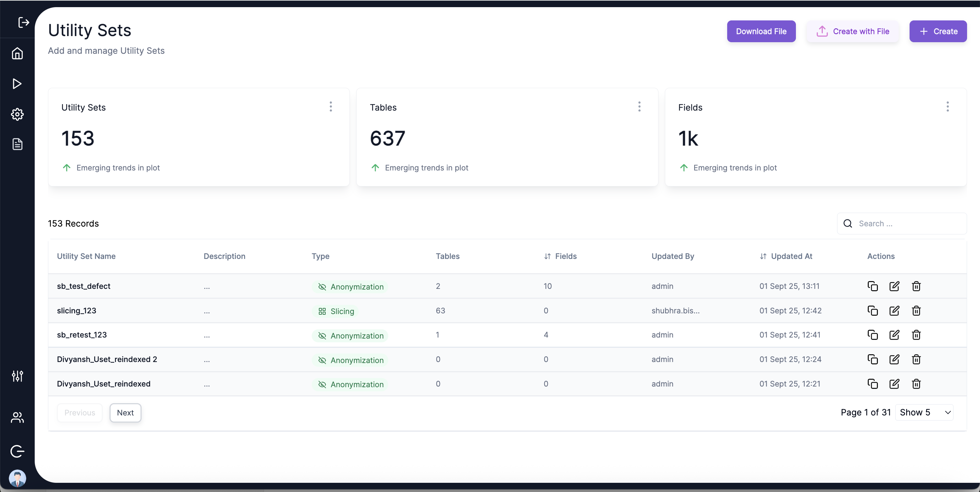Click the copy icon for sb_test_defect
The width and height of the screenshot is (980, 492).
point(872,286)
